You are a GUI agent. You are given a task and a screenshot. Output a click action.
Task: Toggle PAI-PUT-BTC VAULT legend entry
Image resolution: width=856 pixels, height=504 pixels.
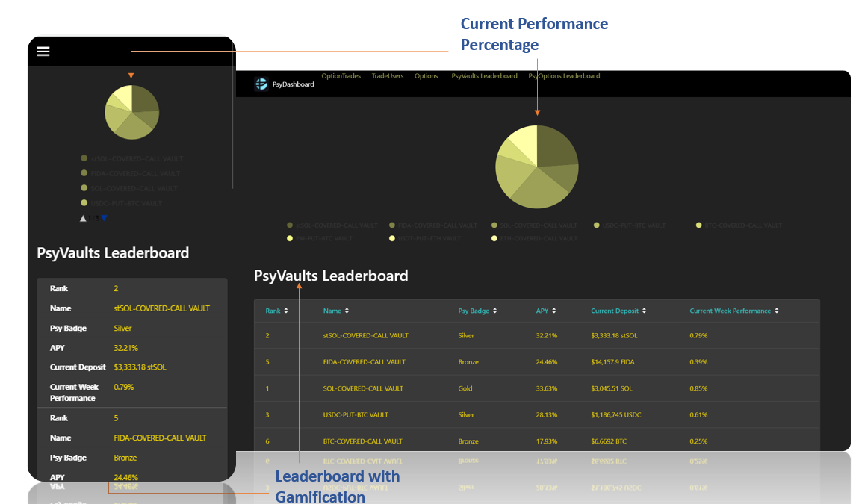point(320,238)
